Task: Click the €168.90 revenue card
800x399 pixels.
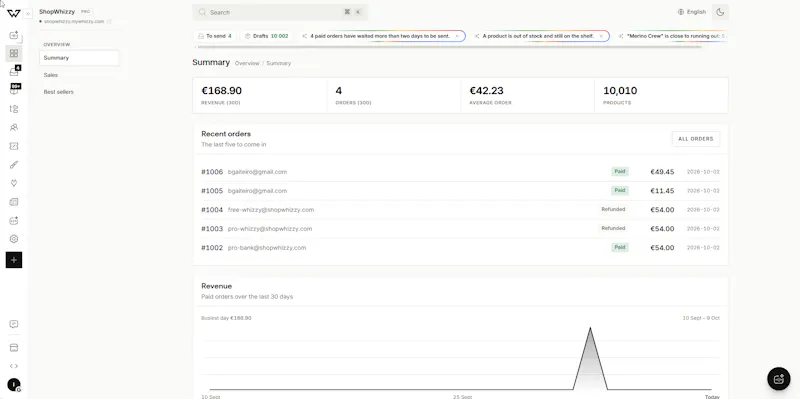Action: (260, 95)
